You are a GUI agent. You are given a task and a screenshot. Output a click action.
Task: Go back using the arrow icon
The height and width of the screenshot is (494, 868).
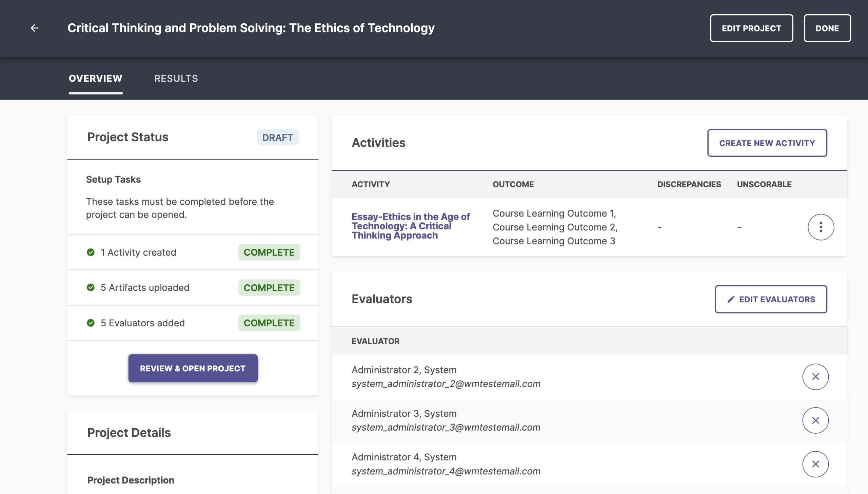click(34, 28)
